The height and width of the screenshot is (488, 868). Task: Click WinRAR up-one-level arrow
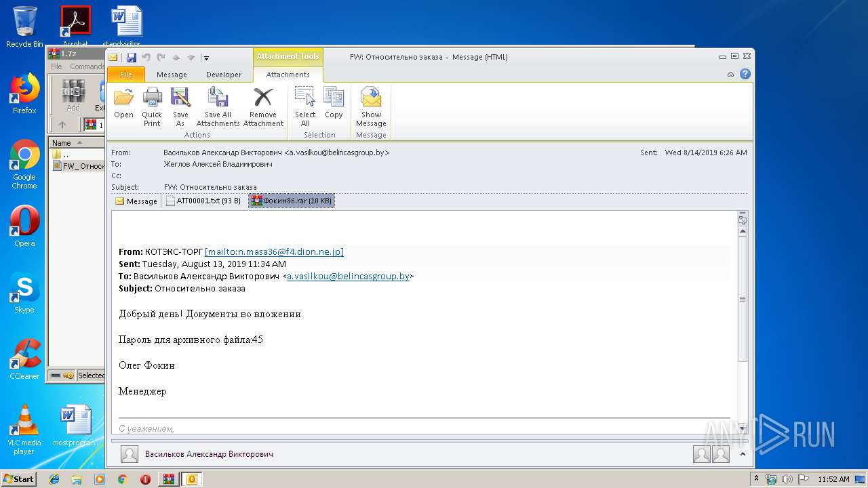pos(62,125)
